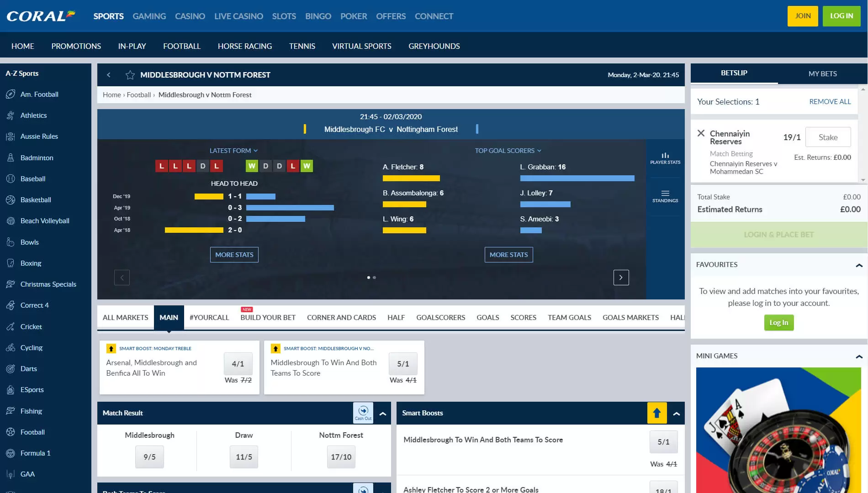Select Draw 11/5 odds

[244, 457]
